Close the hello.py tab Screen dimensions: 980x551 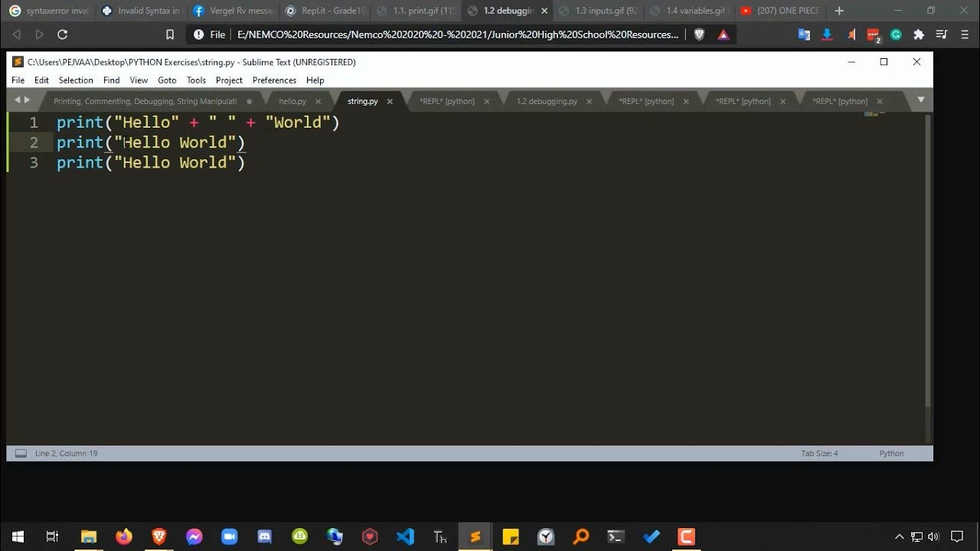click(x=318, y=101)
